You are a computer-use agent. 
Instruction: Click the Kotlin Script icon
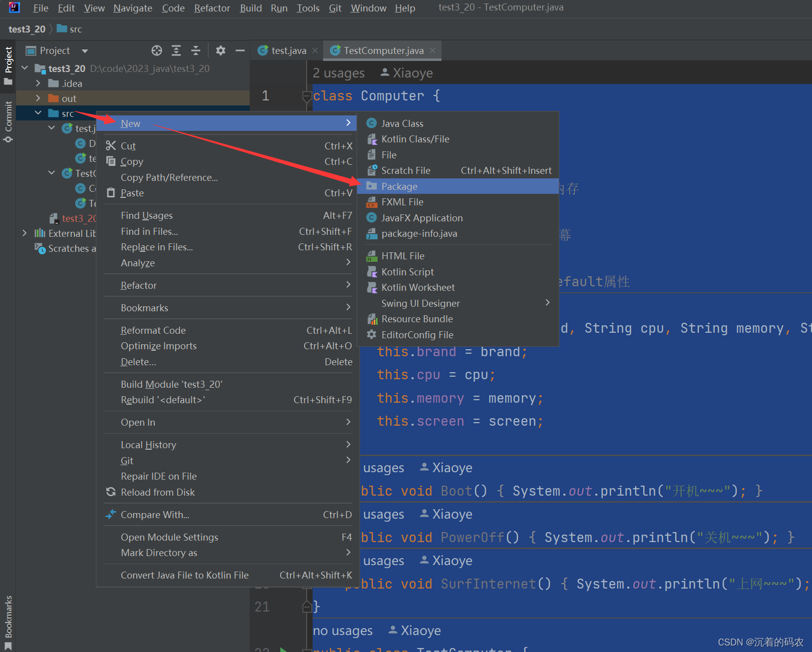coord(372,272)
